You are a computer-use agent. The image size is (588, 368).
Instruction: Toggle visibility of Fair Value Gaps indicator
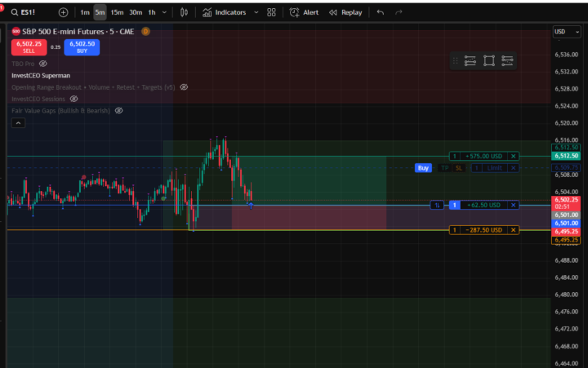[x=119, y=110]
